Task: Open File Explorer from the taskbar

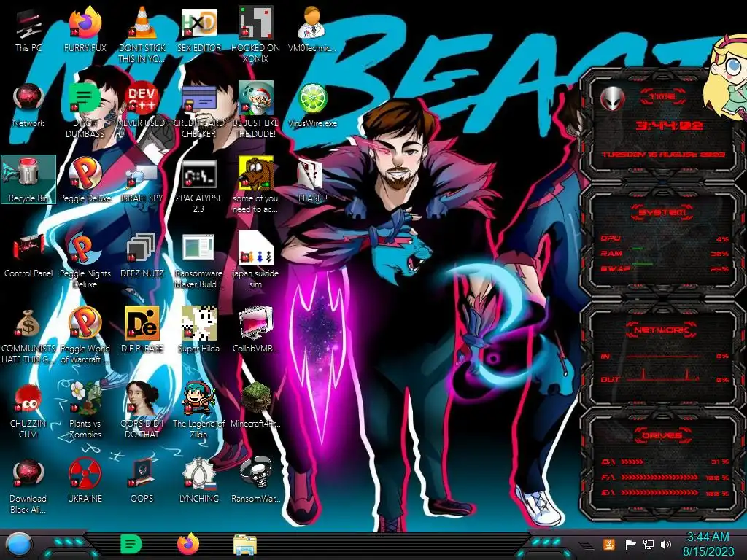Action: click(x=245, y=545)
